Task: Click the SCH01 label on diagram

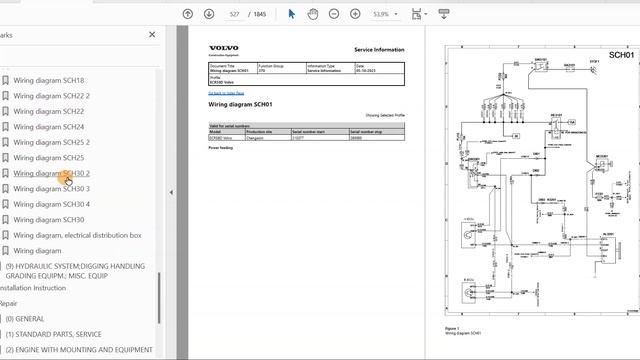Action: click(x=621, y=55)
